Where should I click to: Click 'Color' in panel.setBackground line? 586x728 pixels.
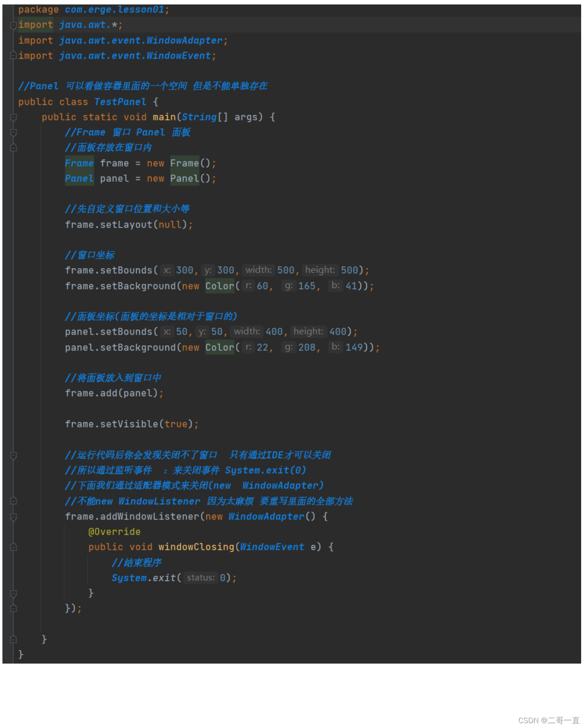click(x=220, y=348)
